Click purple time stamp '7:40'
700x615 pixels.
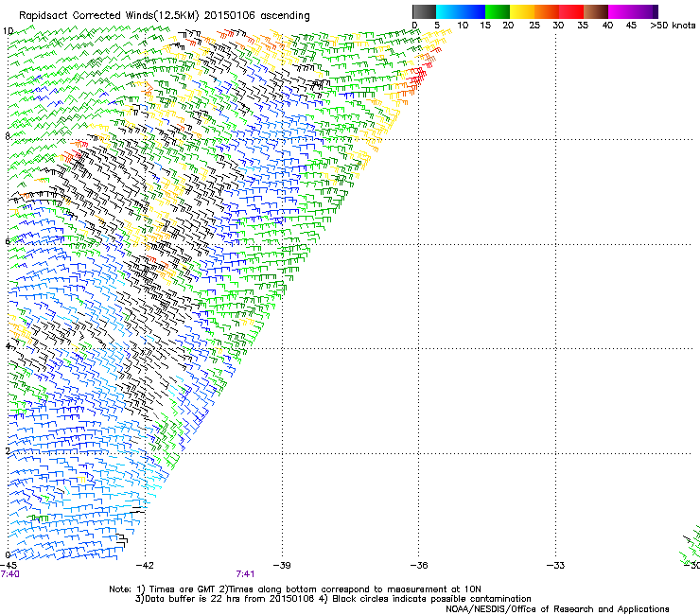9,574
